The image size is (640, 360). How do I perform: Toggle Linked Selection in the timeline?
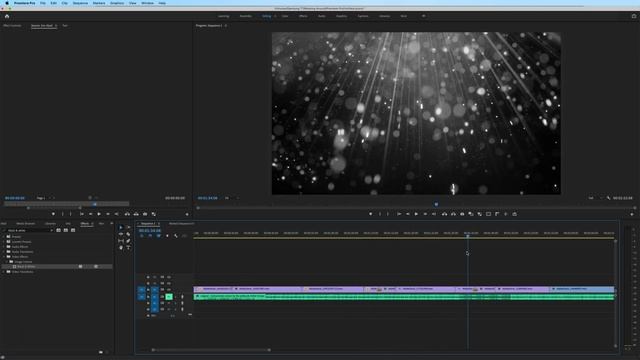pos(158,236)
